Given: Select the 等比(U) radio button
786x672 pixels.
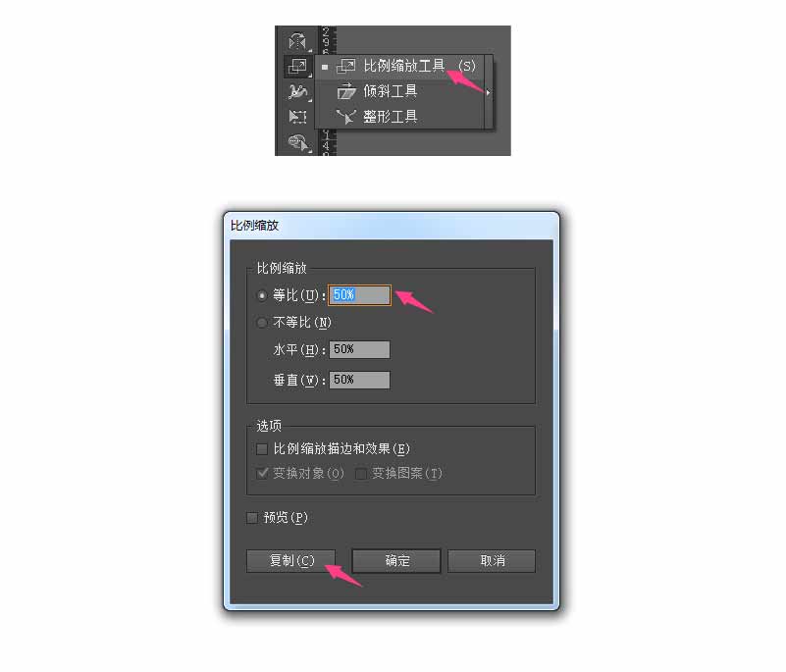Looking at the screenshot, I should point(262,295).
